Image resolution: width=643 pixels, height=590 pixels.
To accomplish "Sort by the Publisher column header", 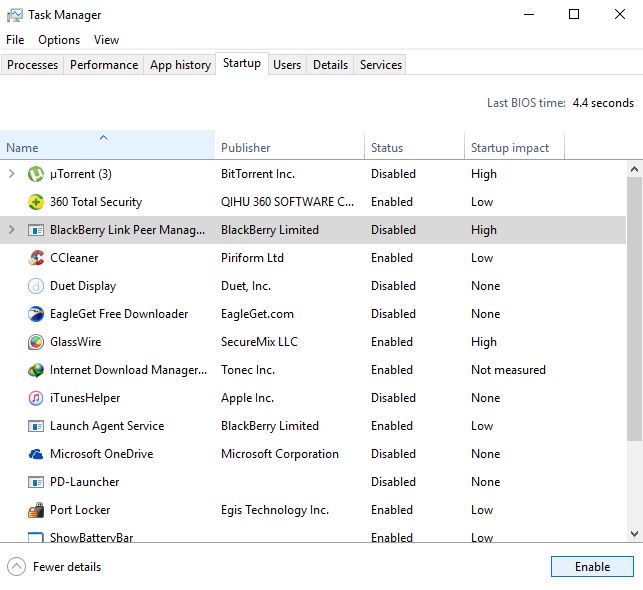I will tap(290, 145).
